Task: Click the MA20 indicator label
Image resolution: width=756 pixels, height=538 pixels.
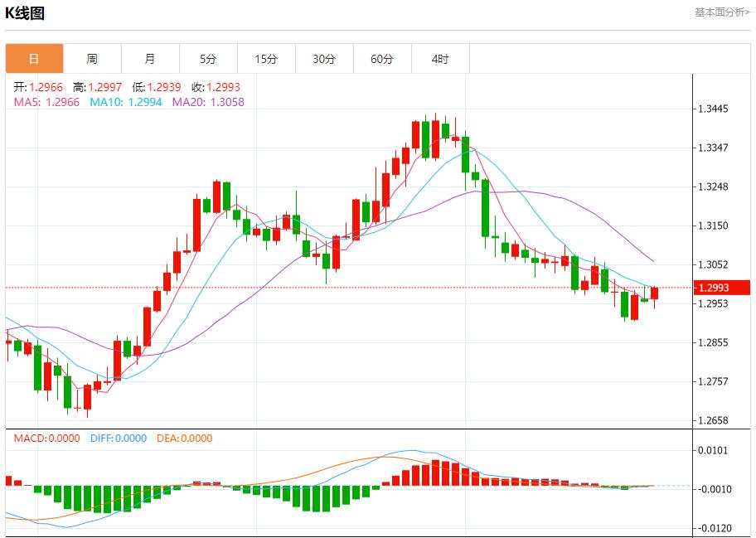Action: pos(208,102)
